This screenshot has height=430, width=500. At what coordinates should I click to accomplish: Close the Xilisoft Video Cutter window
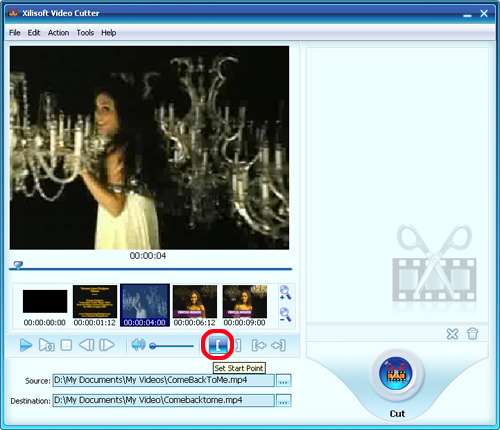(x=484, y=13)
